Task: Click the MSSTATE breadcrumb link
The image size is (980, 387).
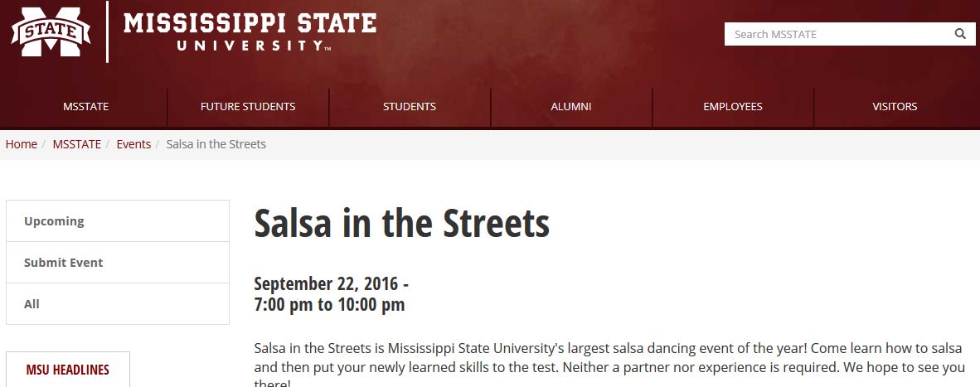Action: pos(77,144)
